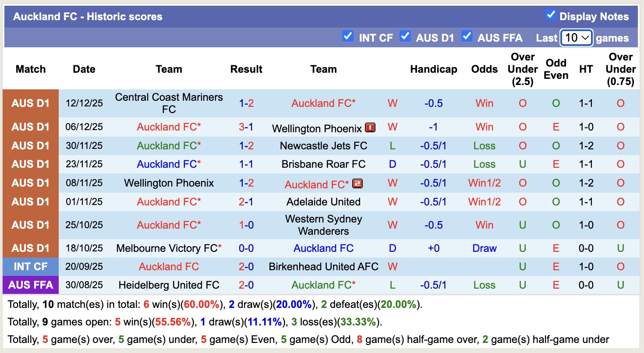Image resolution: width=644 pixels, height=353 pixels.
Task: Uncheck the AUS FFA filter checkbox
Action: pyautogui.click(x=467, y=37)
